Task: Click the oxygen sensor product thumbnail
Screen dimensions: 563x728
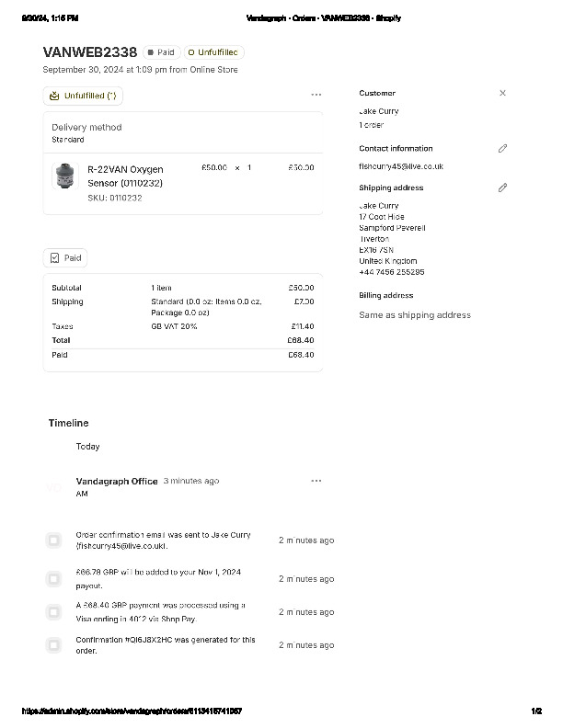Action: pos(63,176)
